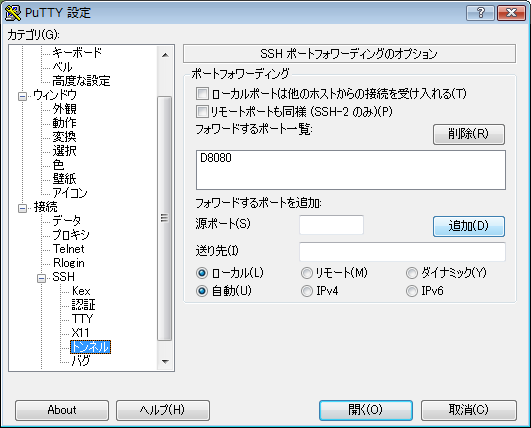Click the category tree scroll up arrow
The image size is (531, 428).
pos(165,55)
